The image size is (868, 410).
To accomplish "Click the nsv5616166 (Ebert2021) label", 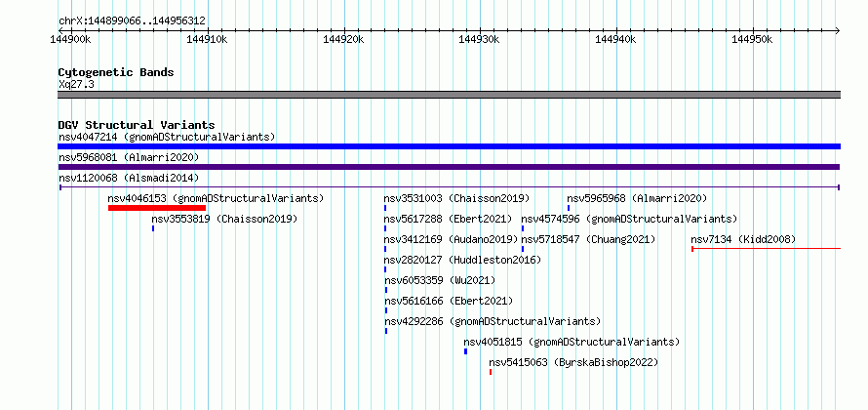I will click(449, 301).
